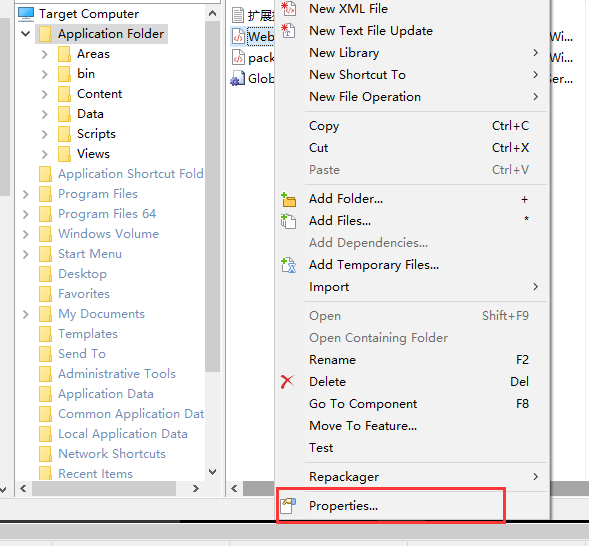The width and height of the screenshot is (589, 546).
Task: Click the Templates folder icon
Action: click(x=46, y=333)
